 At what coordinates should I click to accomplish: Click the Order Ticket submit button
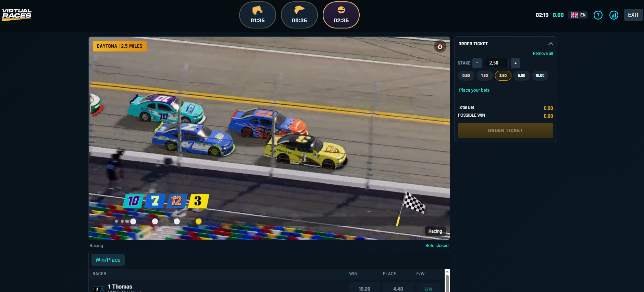point(506,130)
